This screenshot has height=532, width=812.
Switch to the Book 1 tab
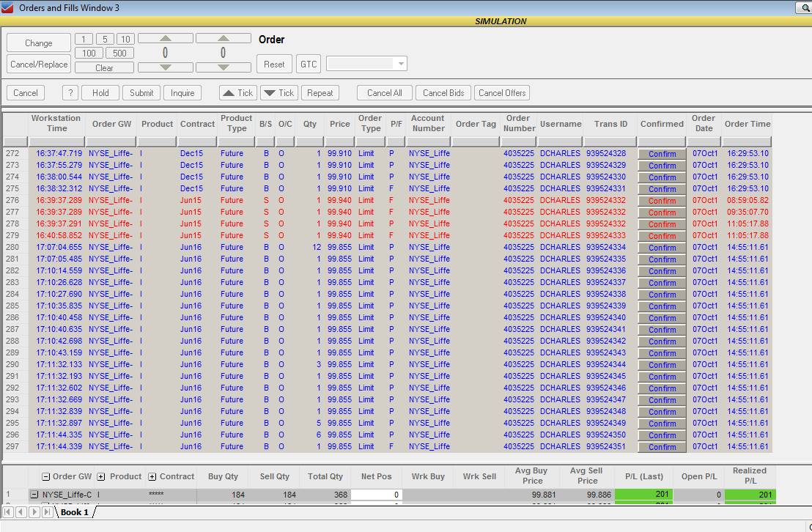(75, 511)
